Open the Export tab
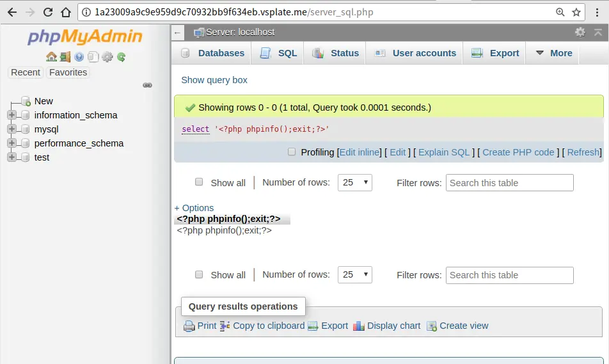 pos(494,53)
